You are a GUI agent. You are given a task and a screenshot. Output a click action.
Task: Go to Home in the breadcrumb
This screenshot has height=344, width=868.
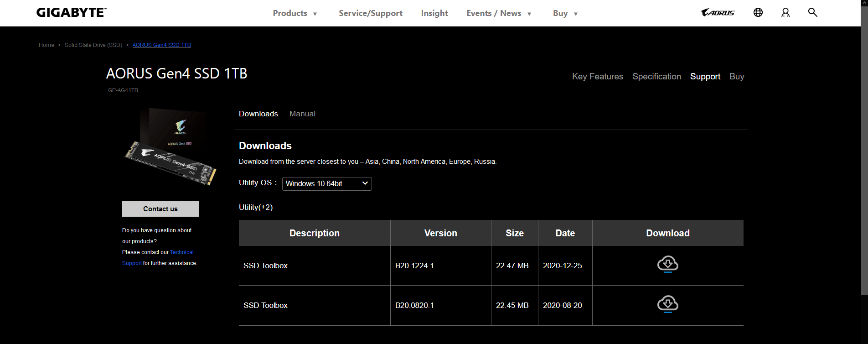click(x=46, y=45)
